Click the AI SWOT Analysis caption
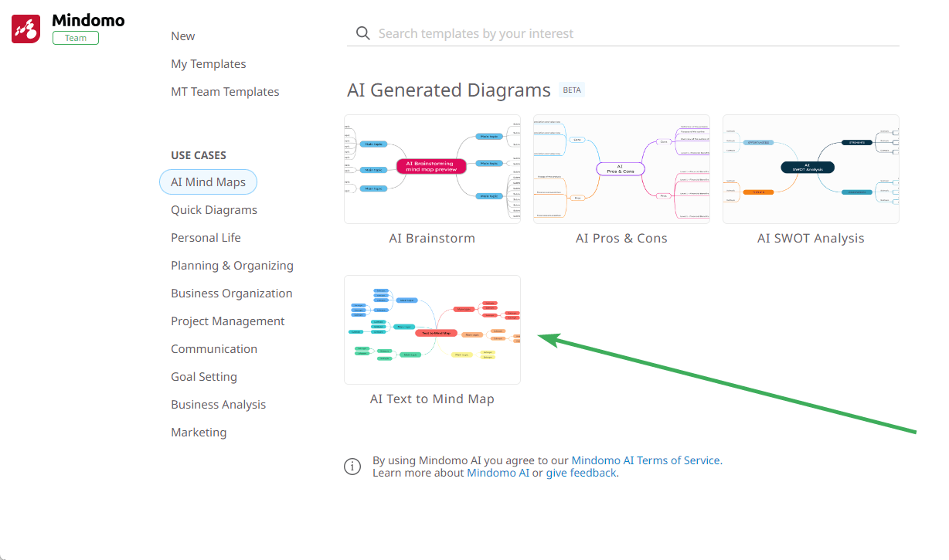 pyautogui.click(x=811, y=239)
